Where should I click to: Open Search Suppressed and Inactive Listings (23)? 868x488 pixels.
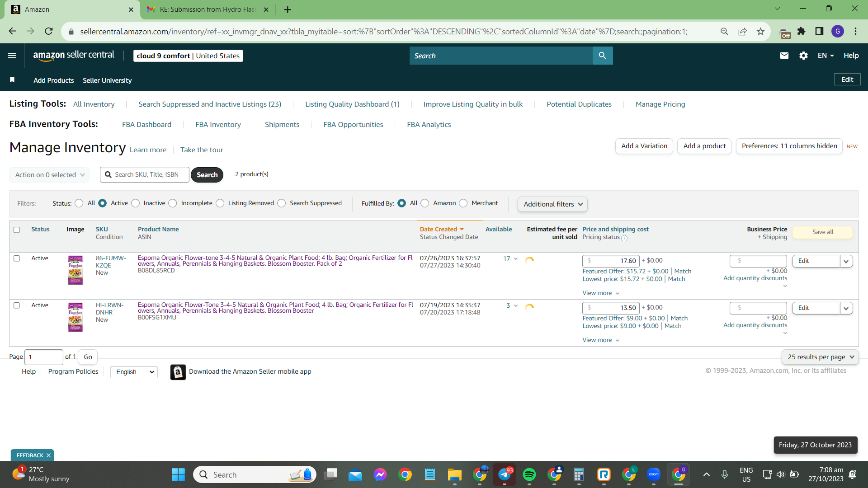click(x=210, y=104)
